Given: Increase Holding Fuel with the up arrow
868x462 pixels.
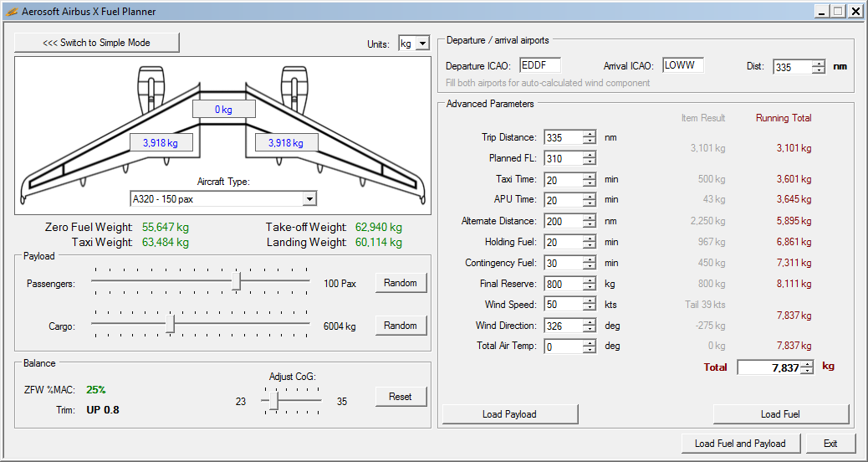Looking at the screenshot, I should click(x=589, y=239).
